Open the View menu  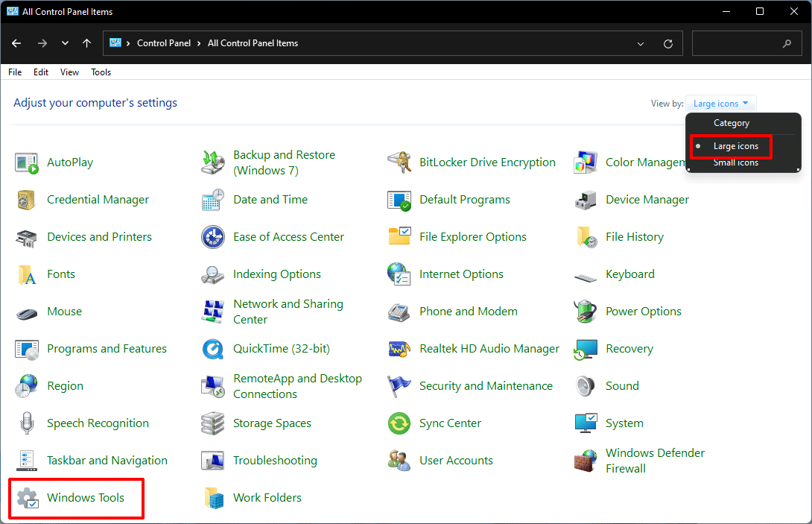pyautogui.click(x=69, y=72)
